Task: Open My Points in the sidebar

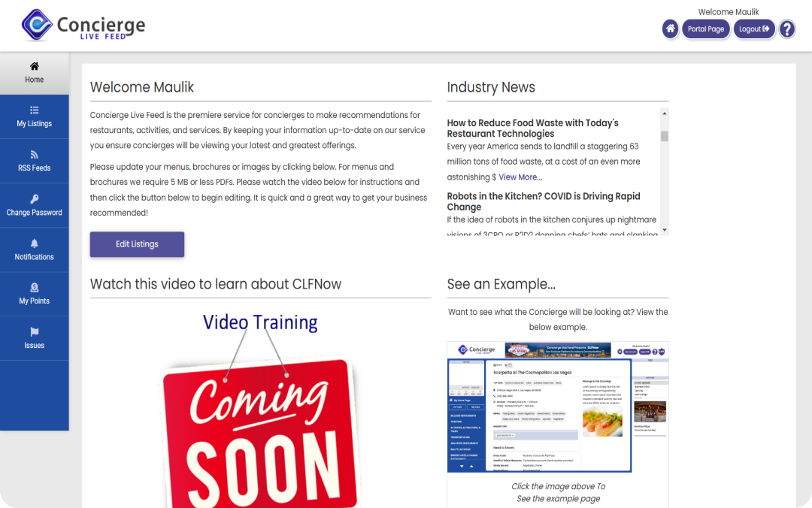Action: tap(34, 294)
